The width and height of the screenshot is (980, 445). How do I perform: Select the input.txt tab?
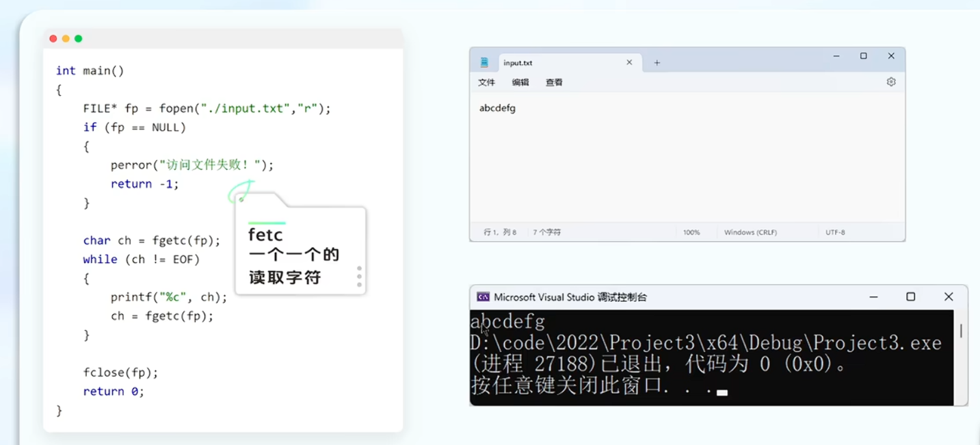click(x=569, y=62)
